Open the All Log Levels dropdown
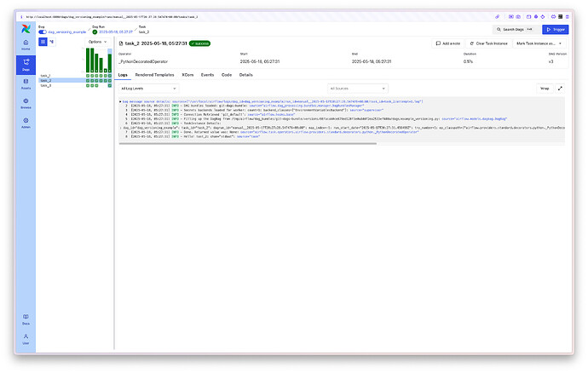Viewport: 588px width, 373px height. click(x=148, y=88)
